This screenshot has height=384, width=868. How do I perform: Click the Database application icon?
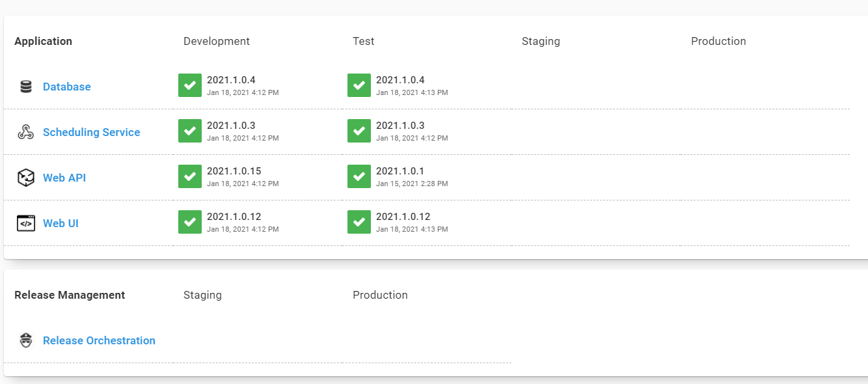[x=26, y=86]
